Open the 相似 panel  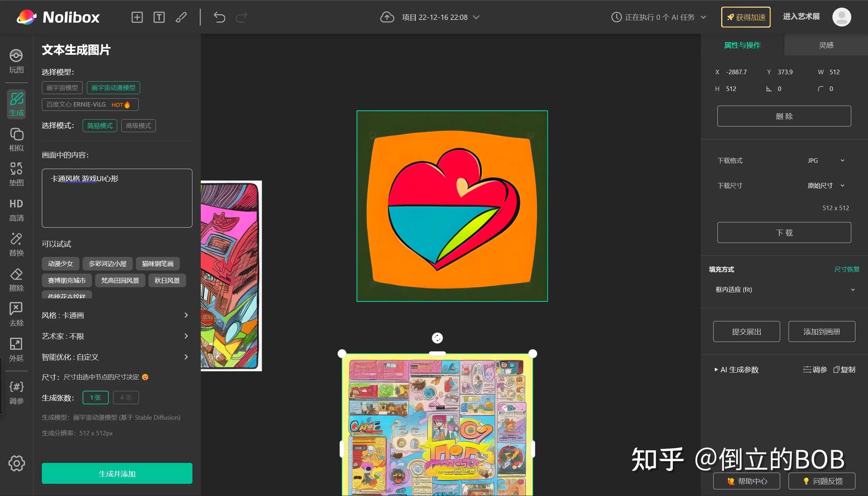[16, 139]
